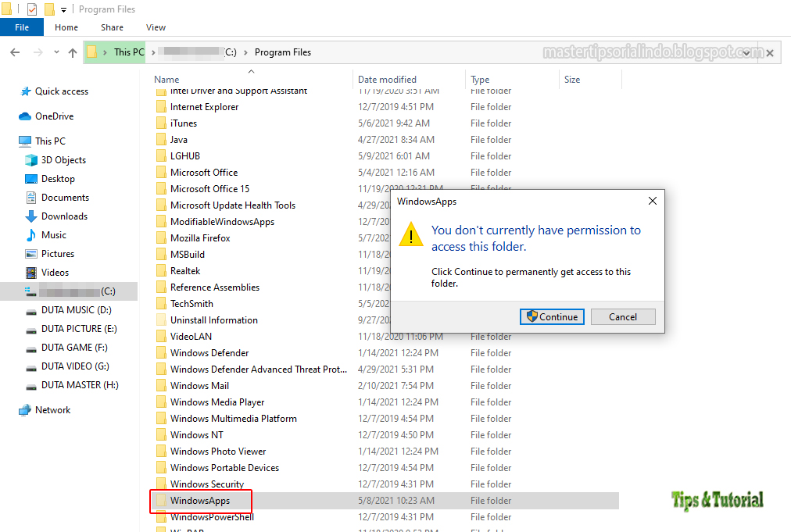Click the Forward navigation arrow
The image size is (791, 532).
click(x=38, y=52)
